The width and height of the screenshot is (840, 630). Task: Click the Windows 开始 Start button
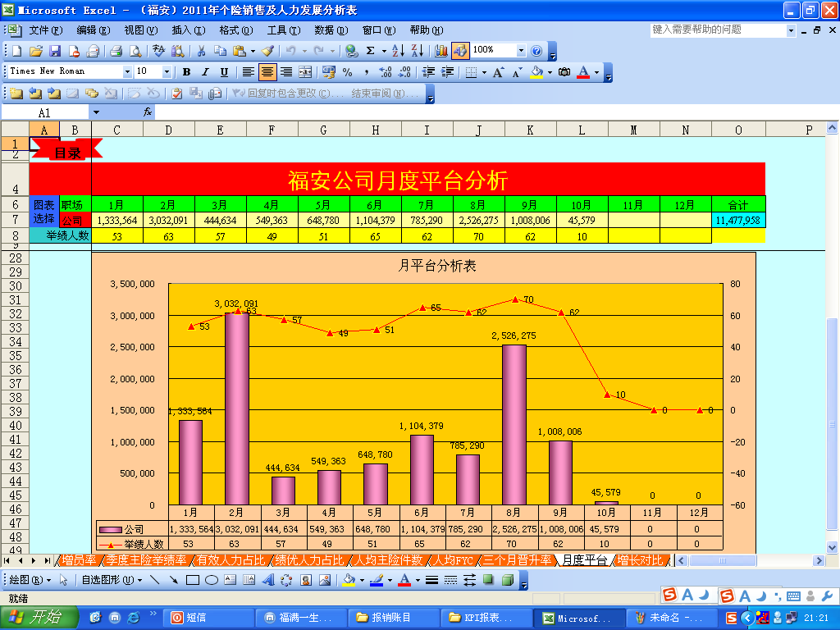39,618
